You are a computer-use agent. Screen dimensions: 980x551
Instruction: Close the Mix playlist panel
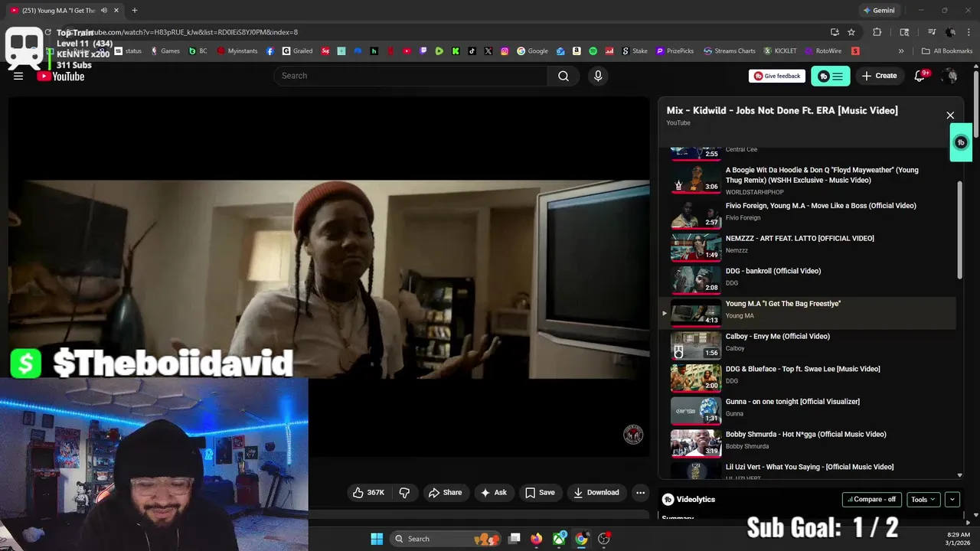[x=950, y=116]
